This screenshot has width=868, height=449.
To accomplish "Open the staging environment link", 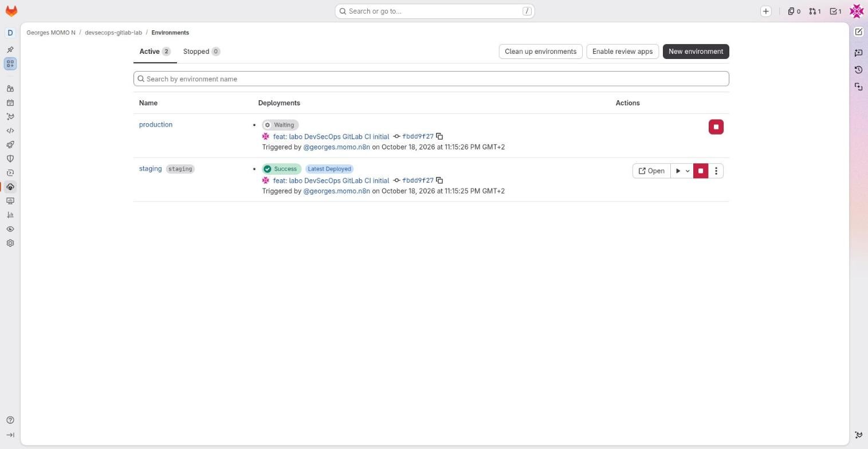I will [151, 169].
